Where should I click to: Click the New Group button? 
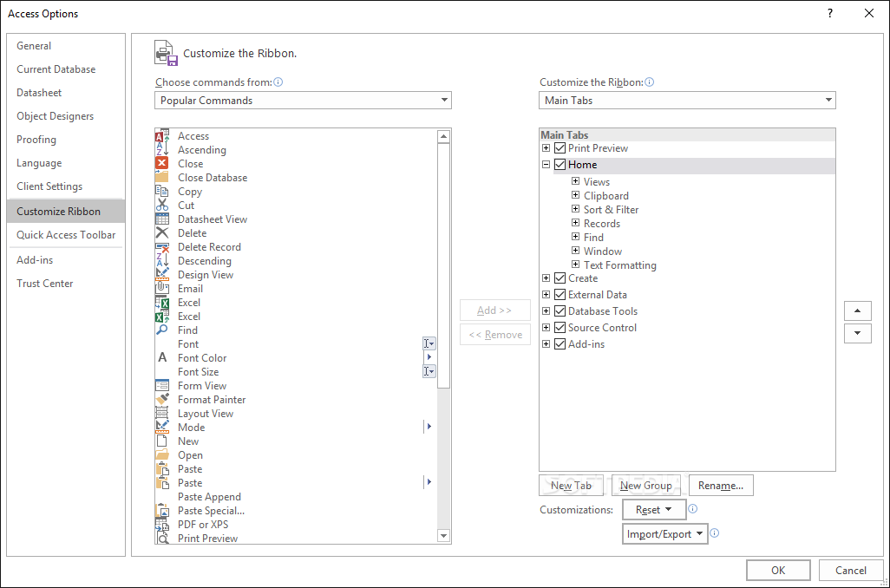pos(646,486)
